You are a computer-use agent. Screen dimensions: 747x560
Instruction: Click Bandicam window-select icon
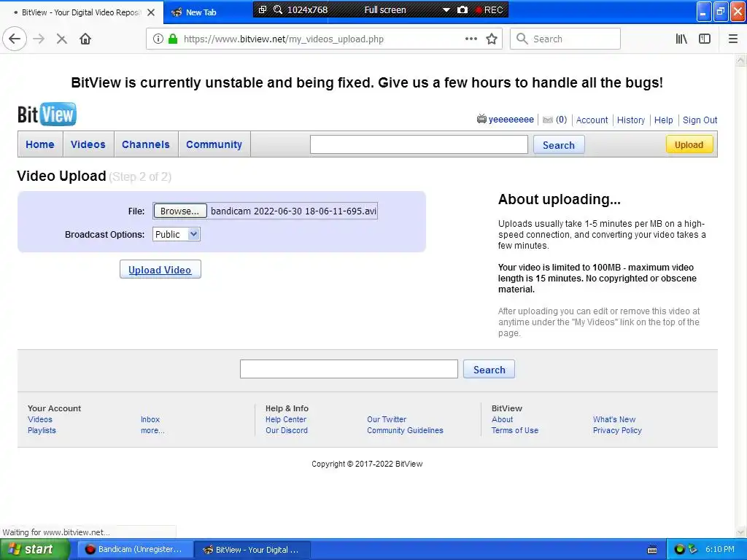(263, 9)
